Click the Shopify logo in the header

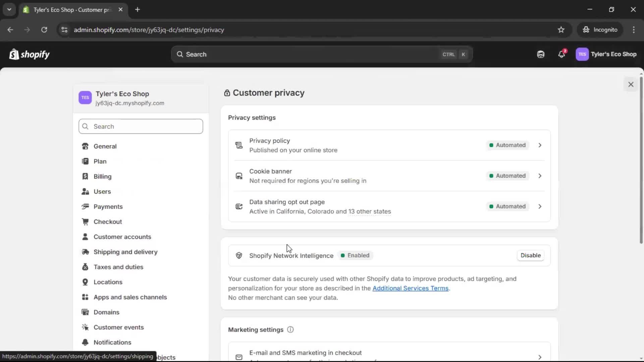point(29,54)
